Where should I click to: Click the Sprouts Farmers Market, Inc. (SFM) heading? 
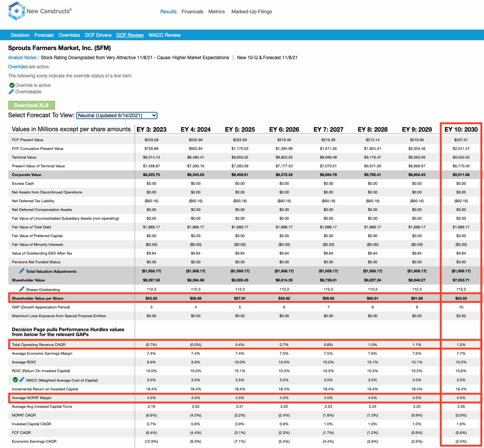60,48
